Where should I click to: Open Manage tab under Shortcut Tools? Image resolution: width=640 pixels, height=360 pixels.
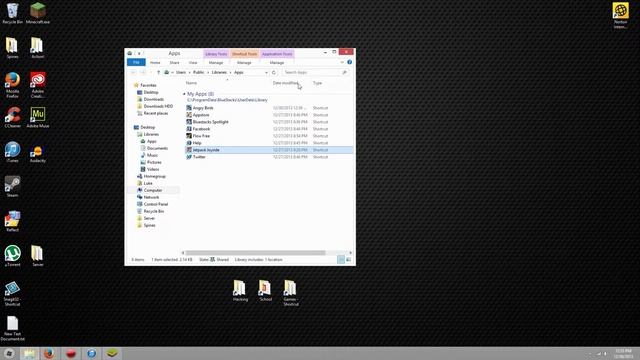pyautogui.click(x=244, y=62)
